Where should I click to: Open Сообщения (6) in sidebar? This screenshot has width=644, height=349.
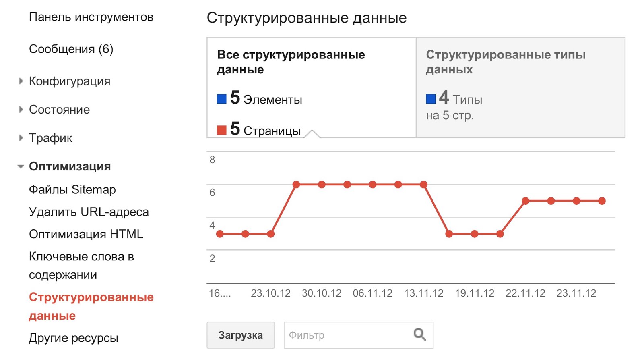point(71,49)
